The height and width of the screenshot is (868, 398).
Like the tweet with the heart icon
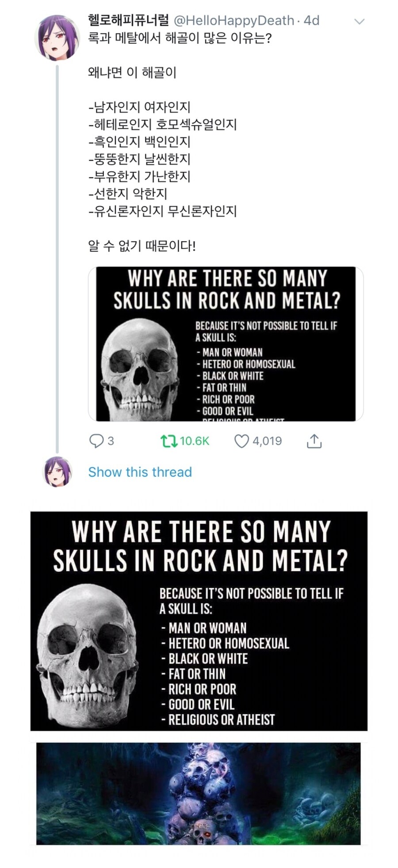pos(241,441)
